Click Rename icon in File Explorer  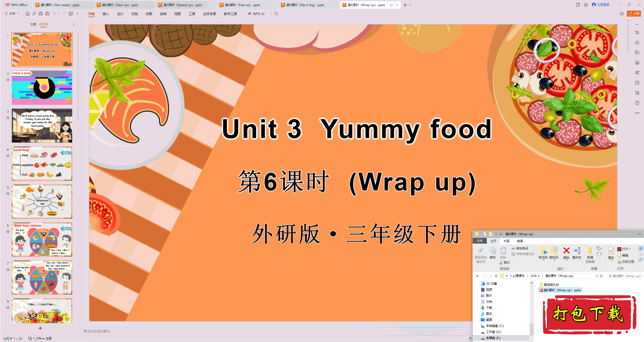577,250
